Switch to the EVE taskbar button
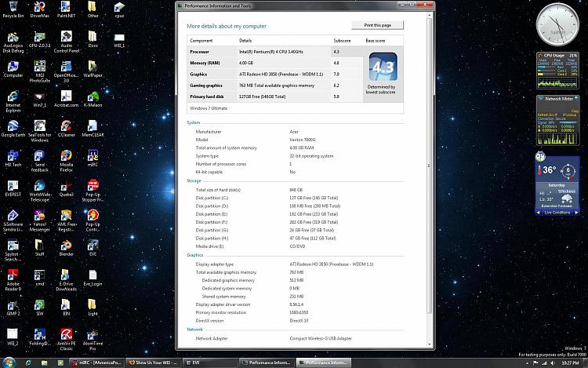 [x=210, y=363]
